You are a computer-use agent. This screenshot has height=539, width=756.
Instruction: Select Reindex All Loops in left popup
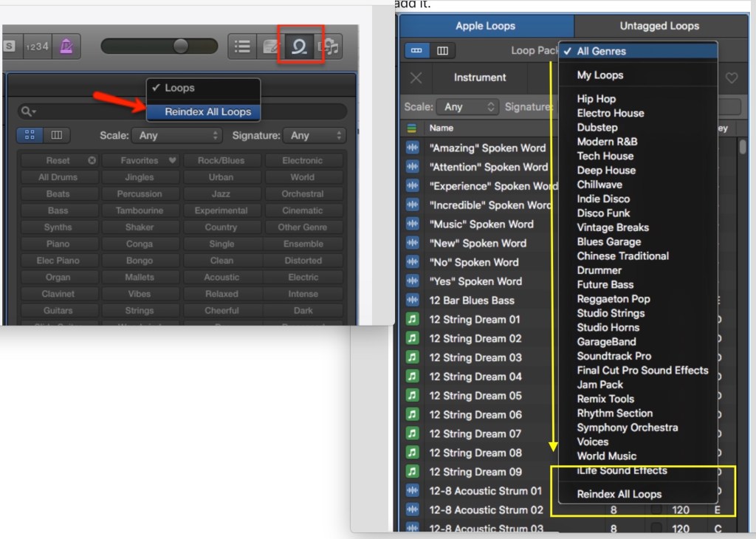point(203,111)
